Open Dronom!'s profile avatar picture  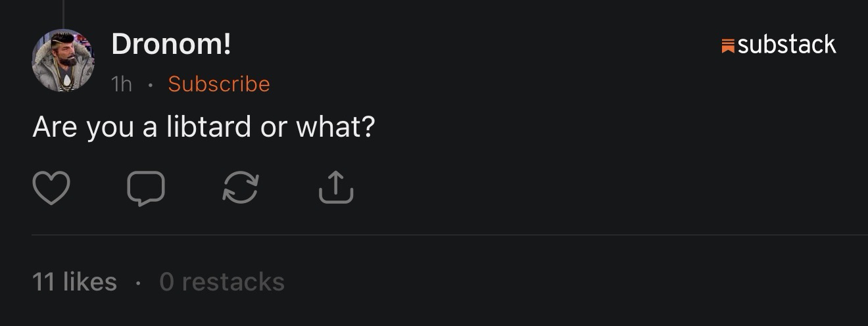pos(63,60)
